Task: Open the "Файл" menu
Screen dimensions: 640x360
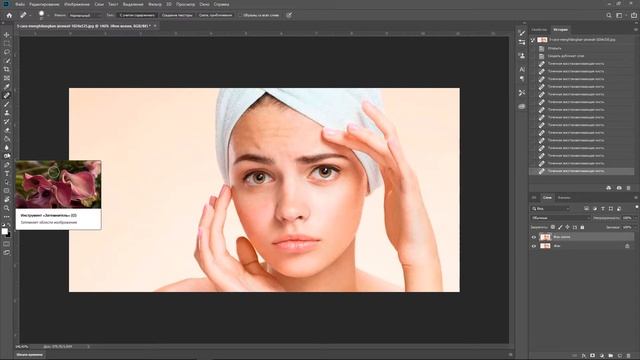Action: pyautogui.click(x=20, y=4)
